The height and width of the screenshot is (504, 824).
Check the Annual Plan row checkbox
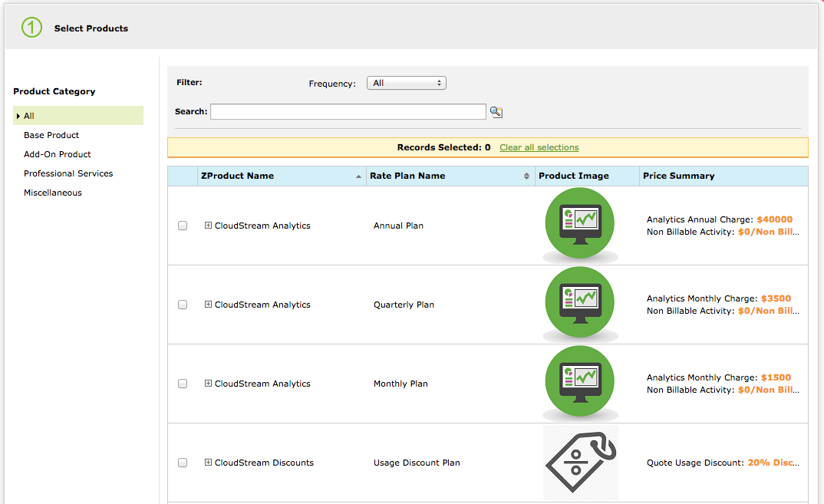[x=183, y=226]
